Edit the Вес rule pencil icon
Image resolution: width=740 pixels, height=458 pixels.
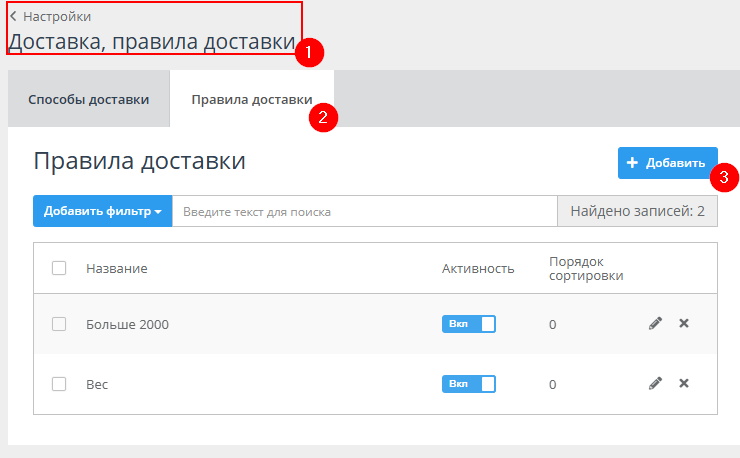click(x=655, y=383)
